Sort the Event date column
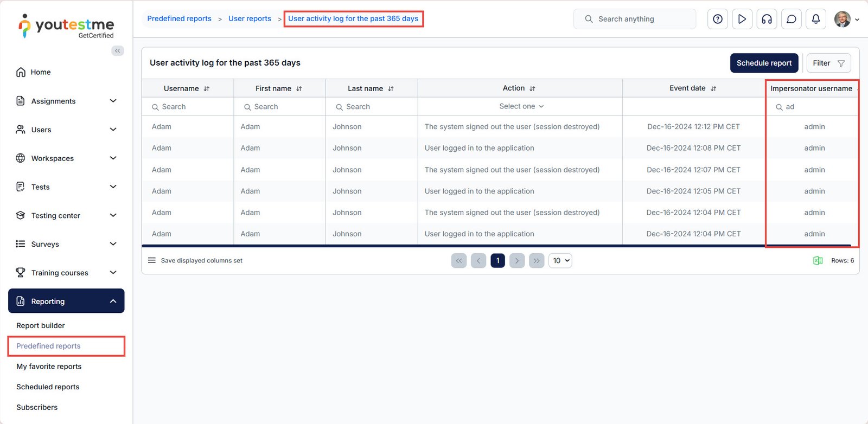Viewport: 868px width, 424px height. [x=713, y=89]
